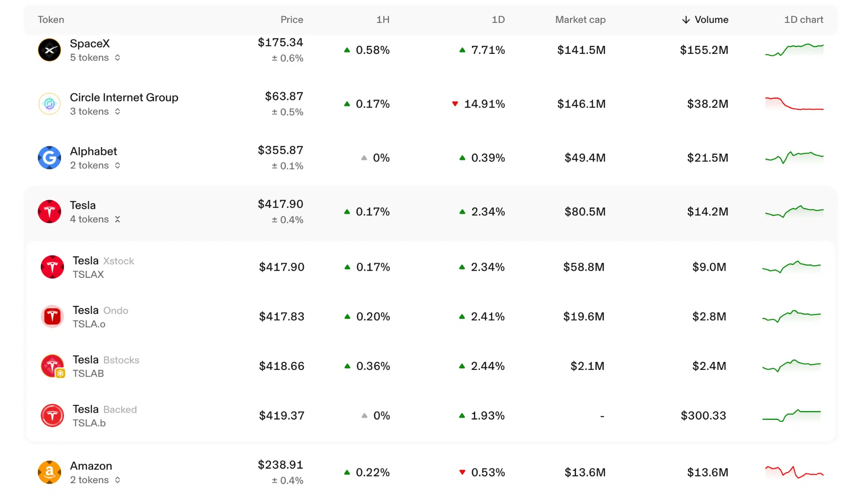Sort table by Market cap column
Viewport: 868px width, 501px height.
580,20
